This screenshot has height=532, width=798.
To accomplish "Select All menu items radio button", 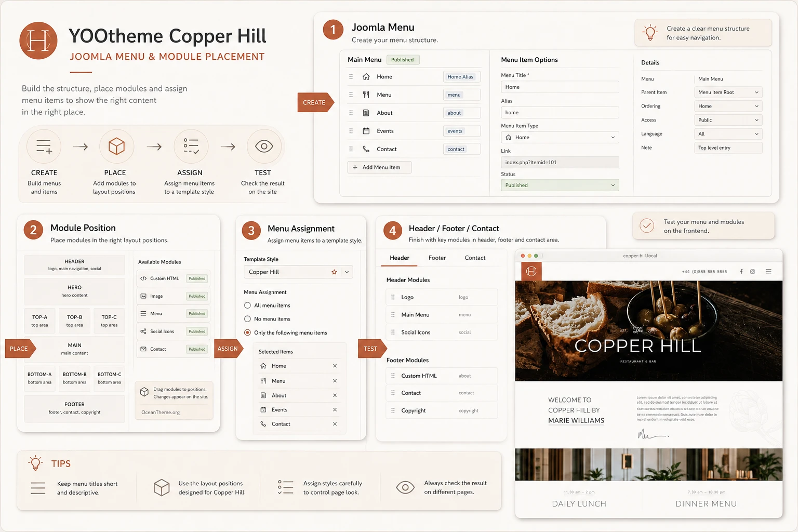I will pyautogui.click(x=248, y=305).
